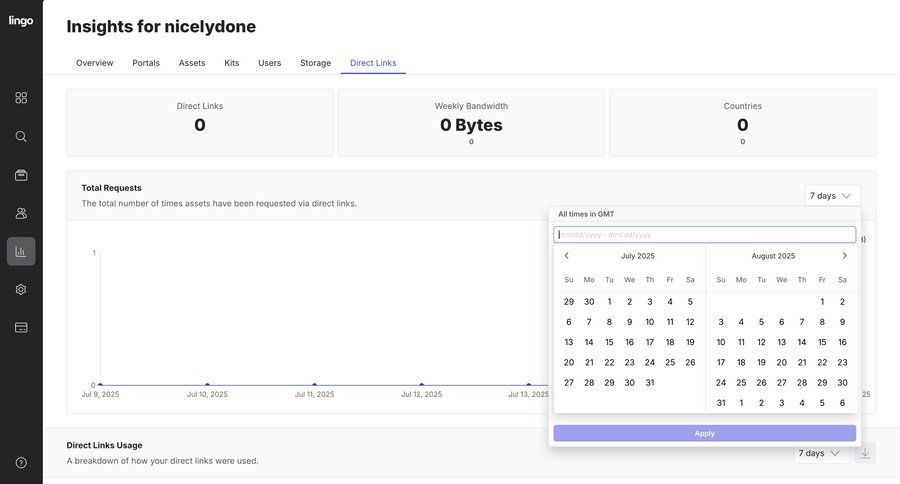Screen dimensions: 900x484
Task: Go to previous month in calendar
Action: point(567,255)
